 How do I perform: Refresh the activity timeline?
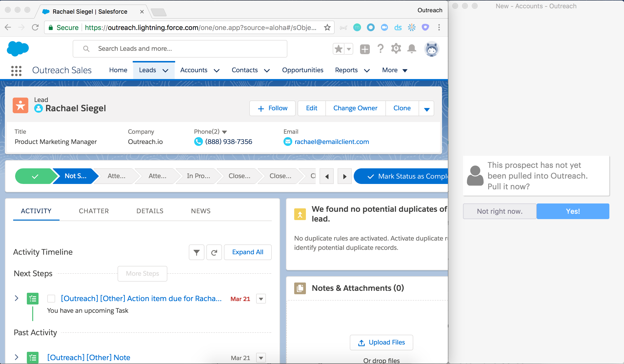pyautogui.click(x=214, y=252)
